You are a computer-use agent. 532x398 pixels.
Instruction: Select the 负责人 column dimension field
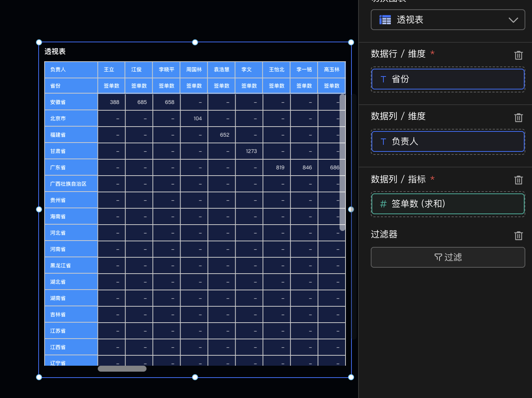448,141
